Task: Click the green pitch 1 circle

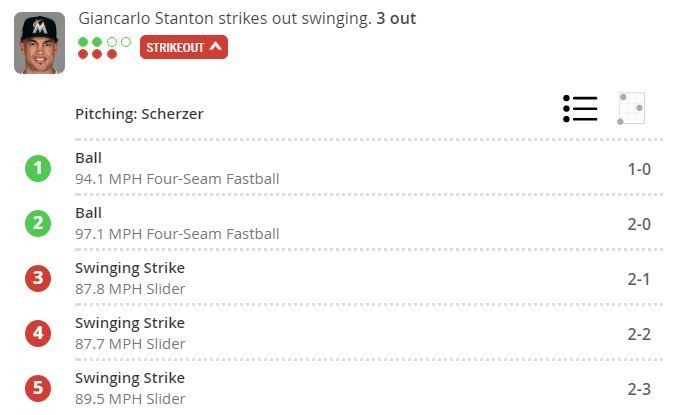Action: coord(38,168)
